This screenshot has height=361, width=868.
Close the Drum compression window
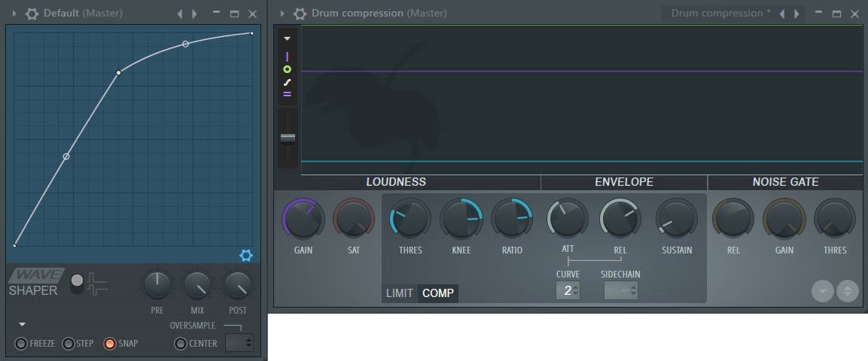point(854,14)
